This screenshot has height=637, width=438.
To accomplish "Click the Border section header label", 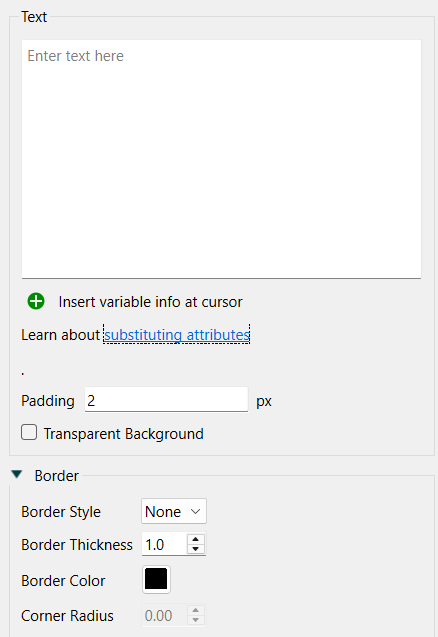I will point(56,476).
